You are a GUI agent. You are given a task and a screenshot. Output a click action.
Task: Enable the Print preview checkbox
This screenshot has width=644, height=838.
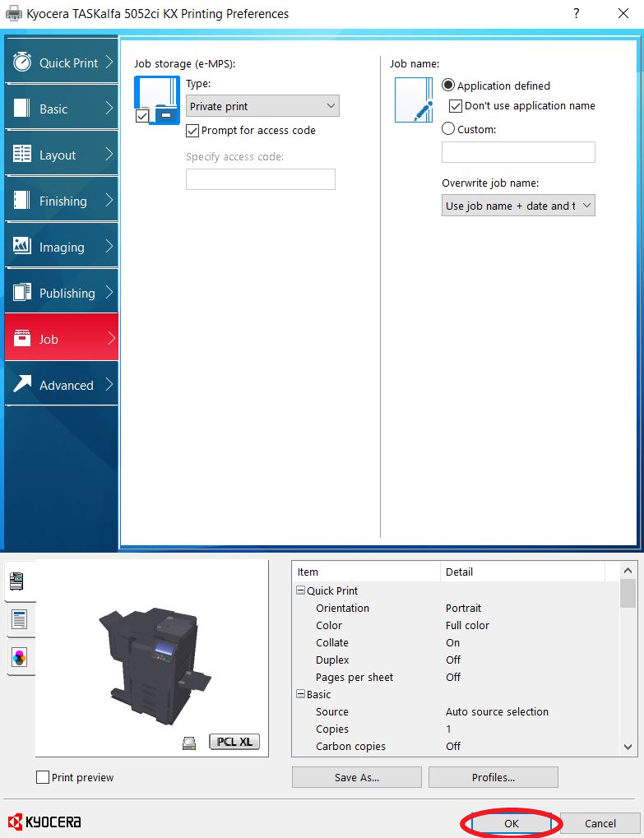(x=43, y=777)
